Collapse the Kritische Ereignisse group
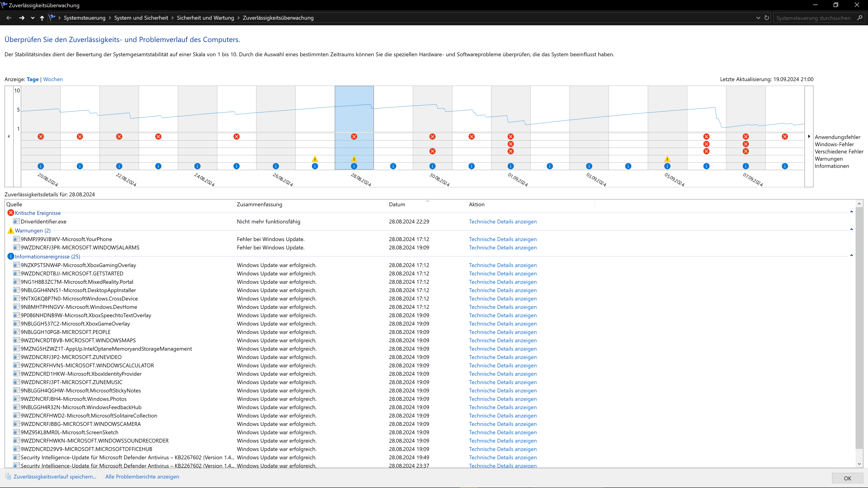The image size is (868, 488). click(x=851, y=212)
